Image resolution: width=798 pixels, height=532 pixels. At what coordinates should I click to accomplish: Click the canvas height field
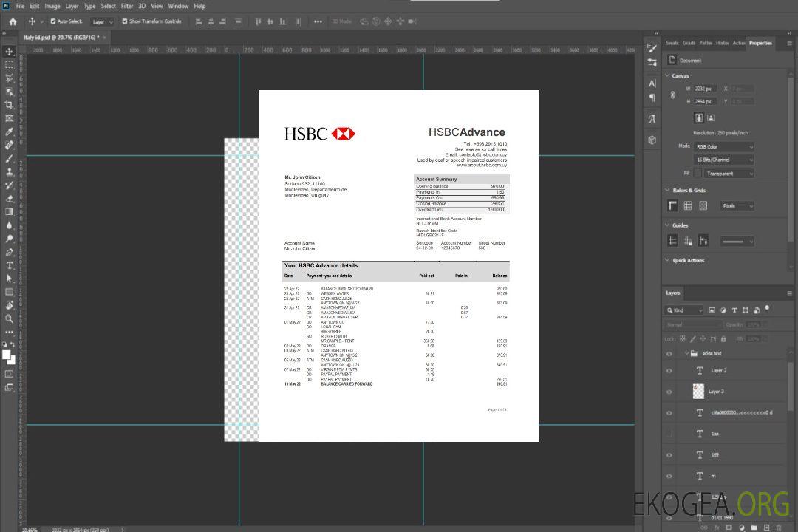click(706, 102)
